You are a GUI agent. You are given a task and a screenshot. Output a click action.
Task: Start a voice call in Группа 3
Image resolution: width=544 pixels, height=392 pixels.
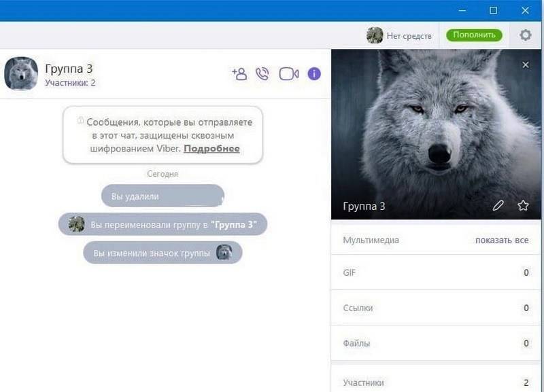pyautogui.click(x=262, y=74)
